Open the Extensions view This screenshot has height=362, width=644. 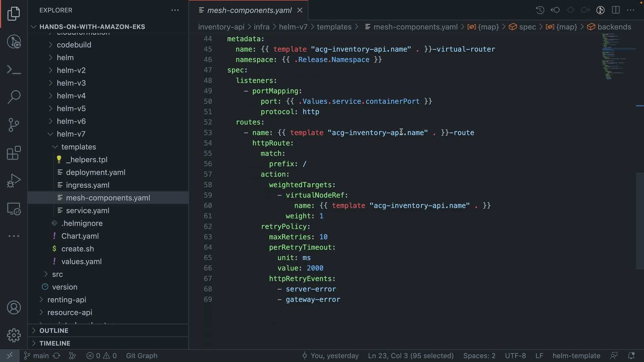14,153
